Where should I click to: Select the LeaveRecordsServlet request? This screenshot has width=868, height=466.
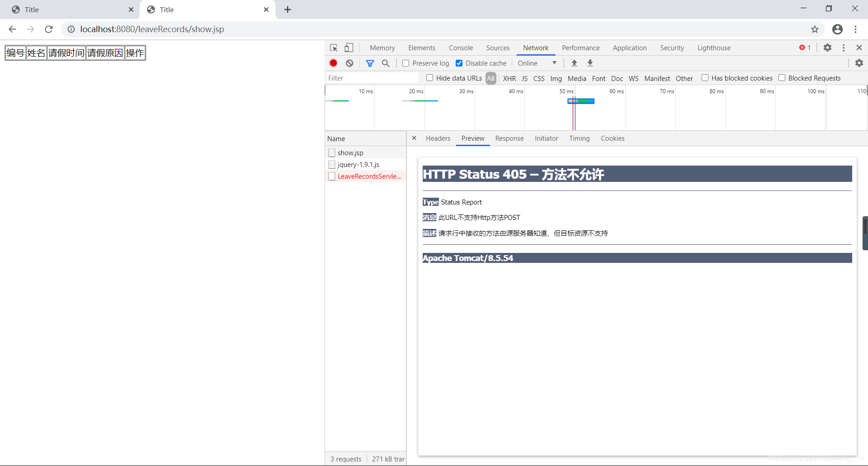click(x=368, y=176)
